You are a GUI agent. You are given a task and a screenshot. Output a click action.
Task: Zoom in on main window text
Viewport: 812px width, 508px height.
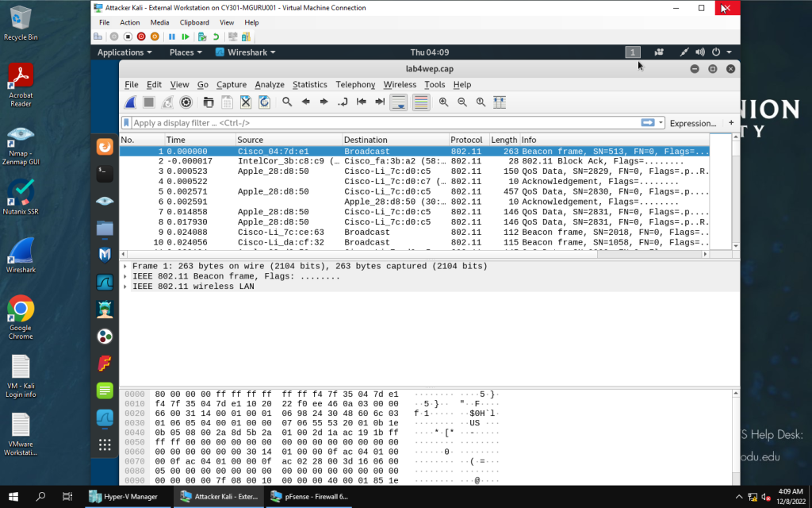pos(444,102)
